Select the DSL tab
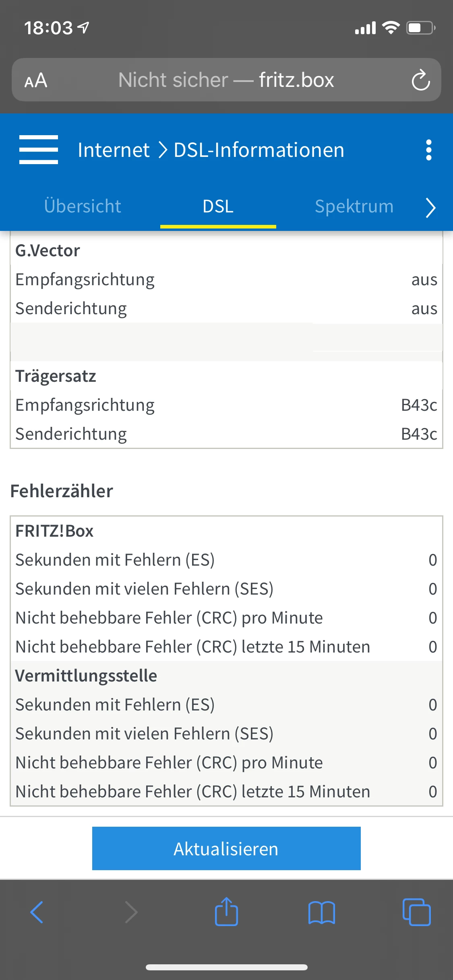 point(218,206)
